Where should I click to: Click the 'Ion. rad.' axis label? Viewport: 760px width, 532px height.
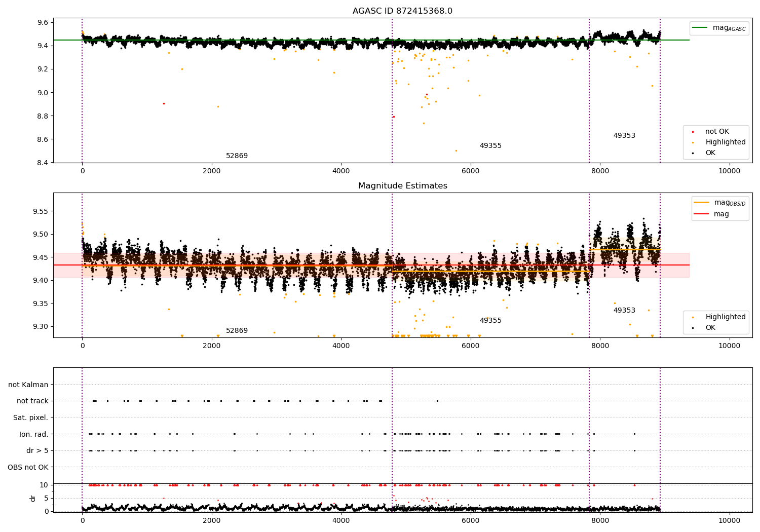[x=34, y=434]
